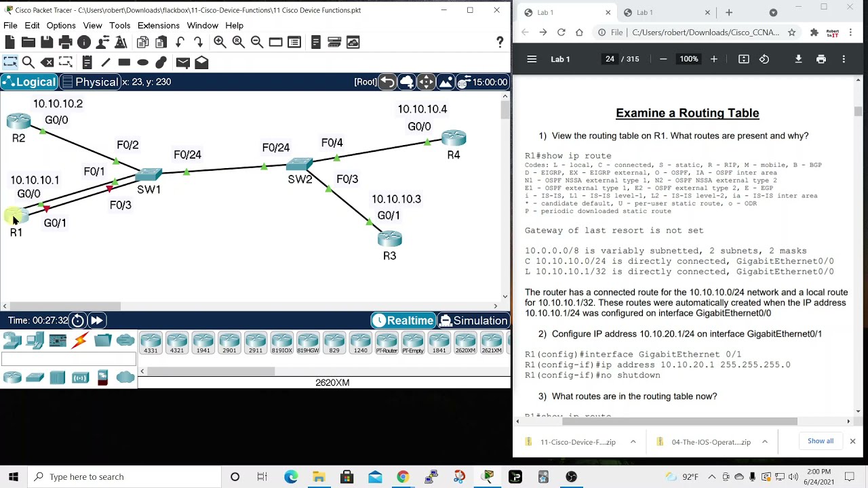The image size is (868, 488).
Task: Enable Realtime mode
Action: coord(403,321)
